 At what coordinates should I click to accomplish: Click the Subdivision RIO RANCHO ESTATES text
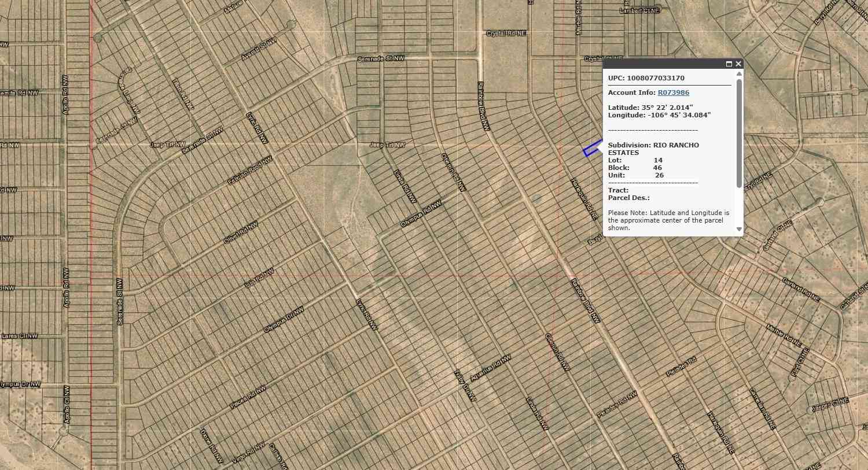point(653,149)
